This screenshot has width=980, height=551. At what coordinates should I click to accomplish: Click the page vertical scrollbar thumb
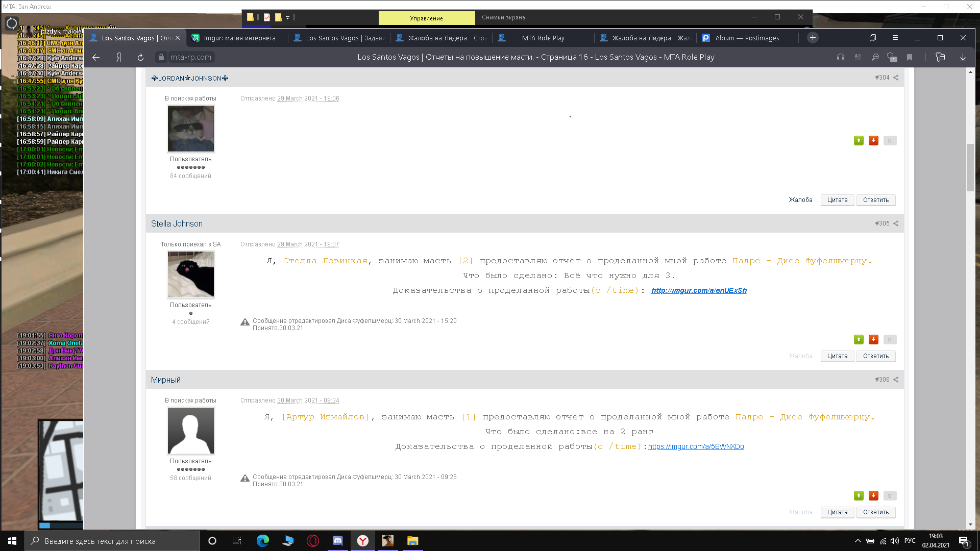pos(970,167)
